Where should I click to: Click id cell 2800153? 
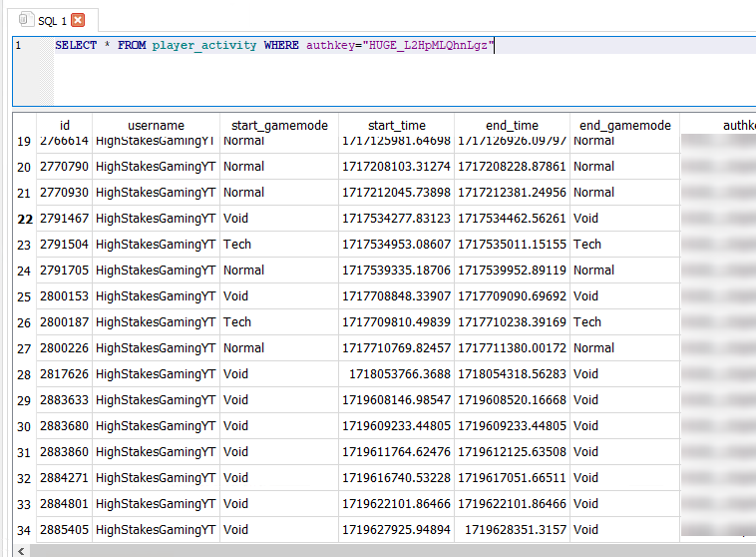(64, 296)
